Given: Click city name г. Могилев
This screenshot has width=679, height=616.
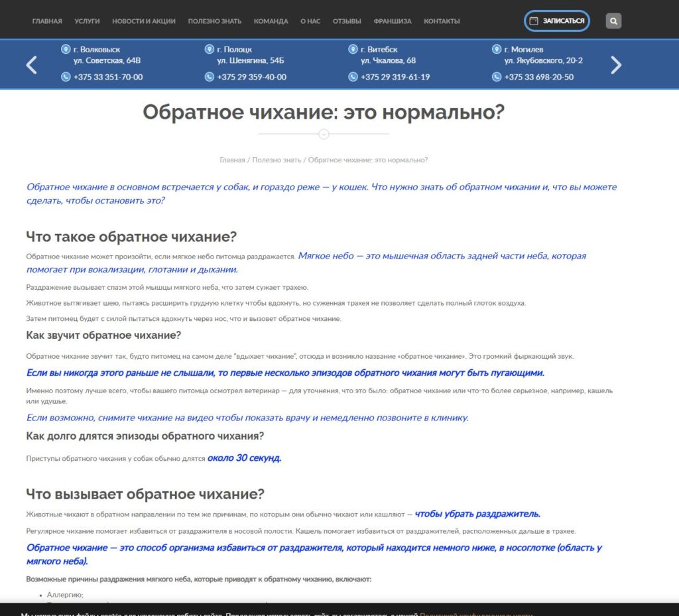Looking at the screenshot, I should click(x=524, y=49).
